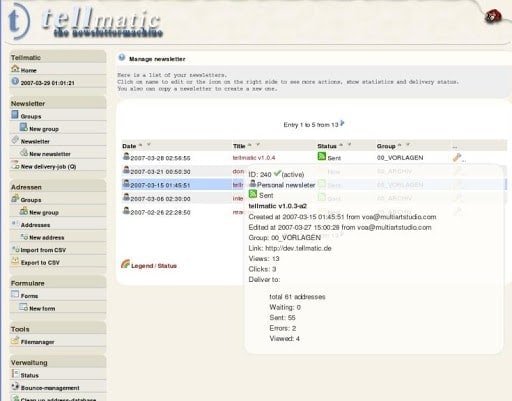The image size is (512, 401).
Task: Open the Filemanager tool
Action: (37, 342)
